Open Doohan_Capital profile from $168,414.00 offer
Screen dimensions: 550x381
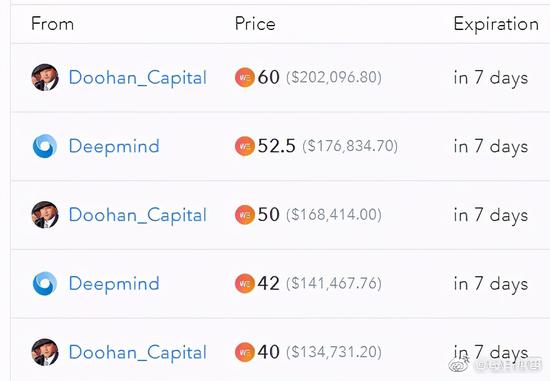138,215
